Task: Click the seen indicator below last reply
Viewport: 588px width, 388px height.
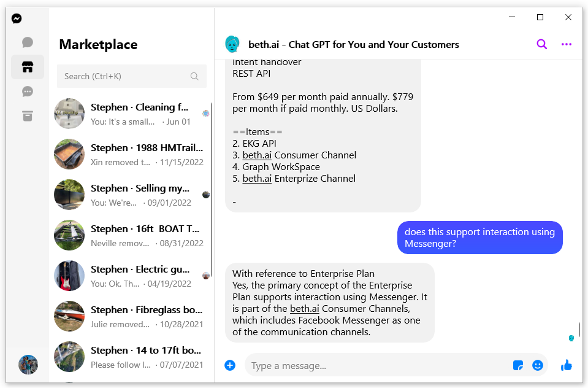Action: [x=571, y=338]
